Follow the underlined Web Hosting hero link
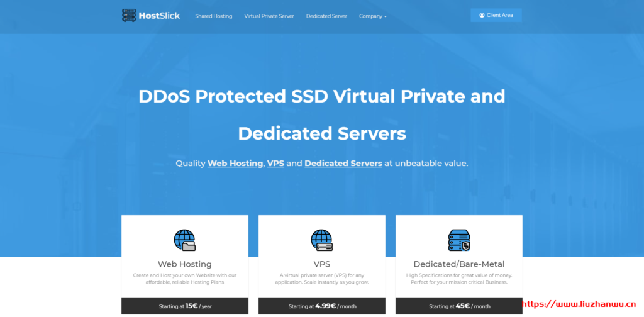Viewport: 644px width, 317px height. [x=235, y=163]
